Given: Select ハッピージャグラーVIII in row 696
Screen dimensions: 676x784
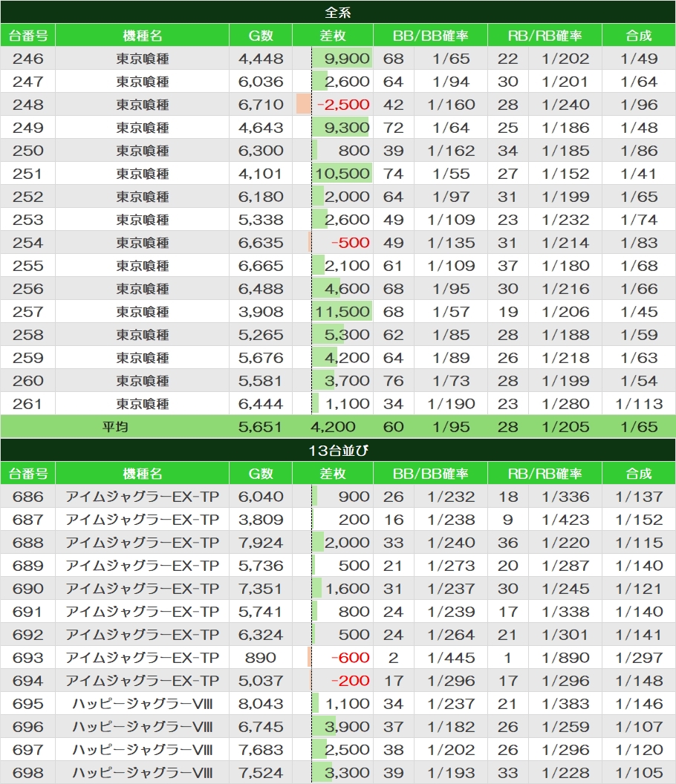Looking at the screenshot, I should 143,727.
